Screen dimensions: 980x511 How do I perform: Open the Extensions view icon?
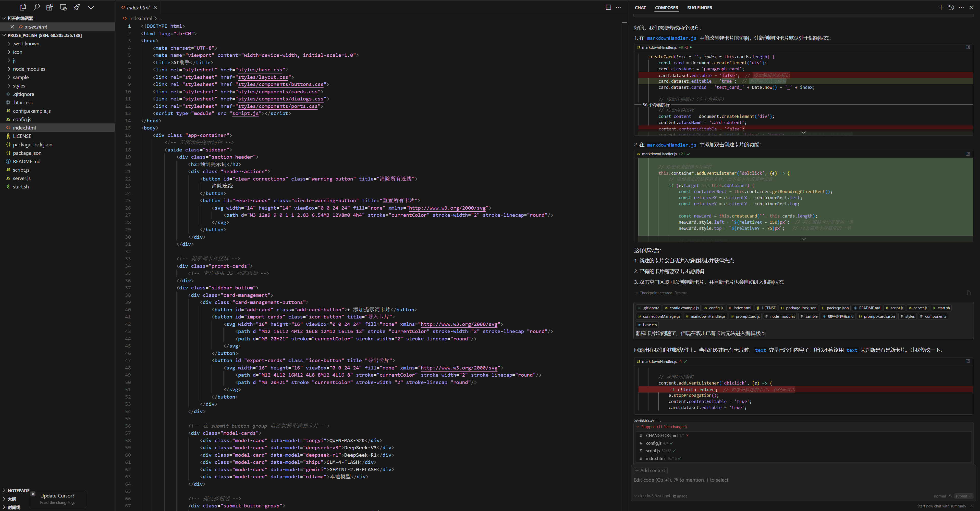[50, 7]
